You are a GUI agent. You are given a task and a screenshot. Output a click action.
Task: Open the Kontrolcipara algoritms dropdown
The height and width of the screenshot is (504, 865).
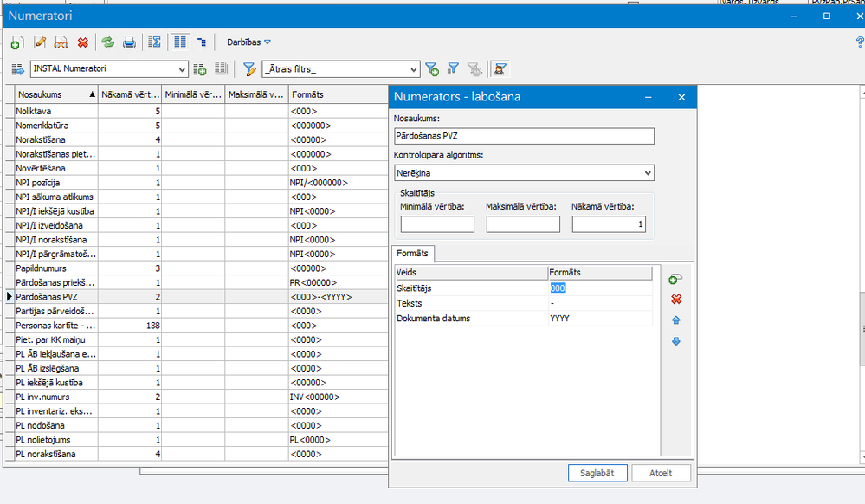coord(648,173)
